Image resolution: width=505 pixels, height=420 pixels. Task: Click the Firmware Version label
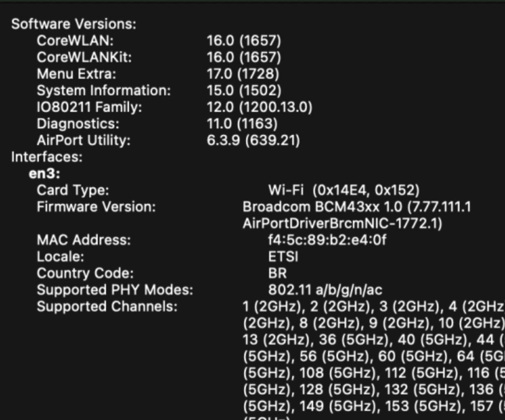(x=96, y=207)
